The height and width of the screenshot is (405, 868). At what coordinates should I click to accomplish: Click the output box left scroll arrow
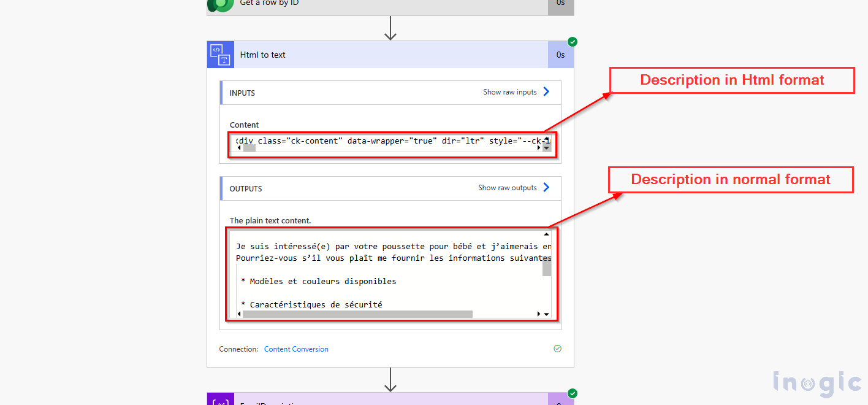coord(238,314)
